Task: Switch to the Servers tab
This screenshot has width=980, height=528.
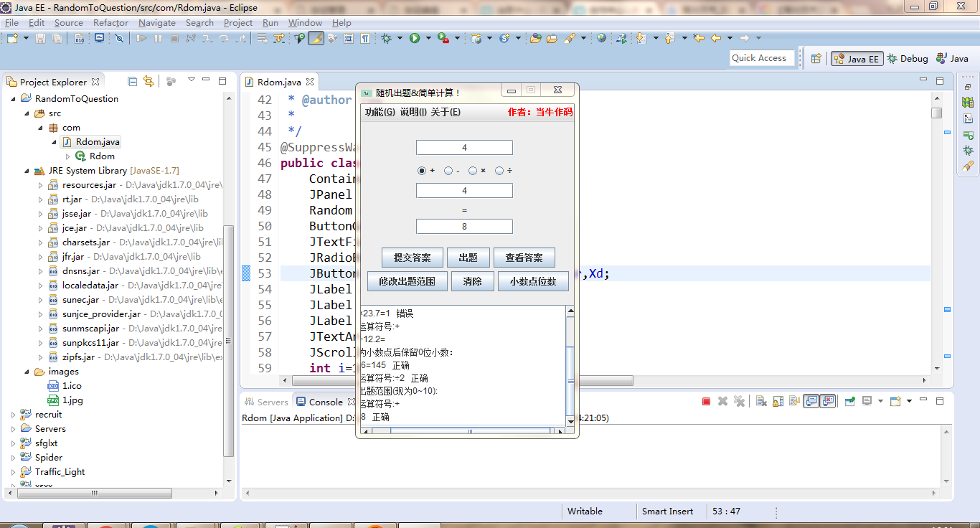Action: click(266, 402)
